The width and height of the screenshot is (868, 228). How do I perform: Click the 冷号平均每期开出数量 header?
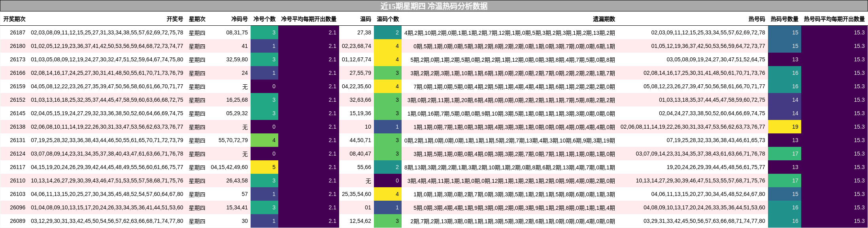click(x=309, y=19)
